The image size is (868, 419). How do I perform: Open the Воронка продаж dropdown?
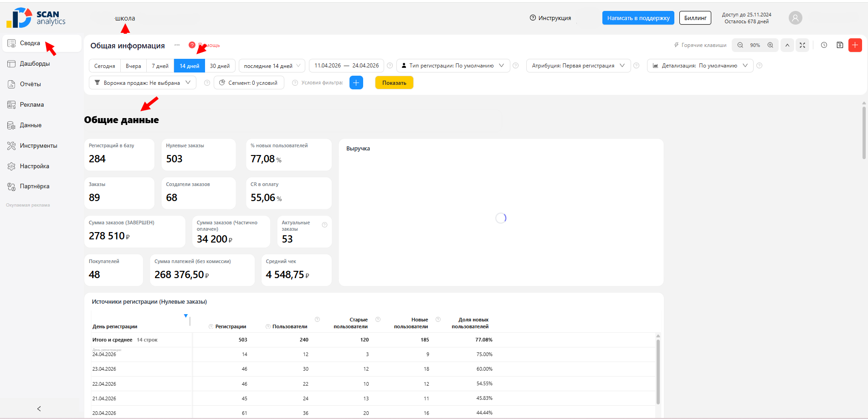pos(143,83)
